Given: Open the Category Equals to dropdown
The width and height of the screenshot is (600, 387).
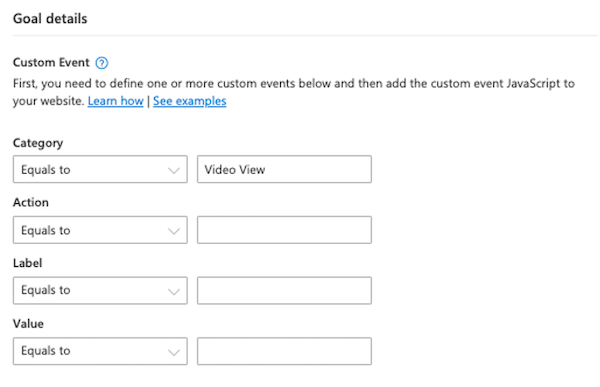Looking at the screenshot, I should coord(100,169).
